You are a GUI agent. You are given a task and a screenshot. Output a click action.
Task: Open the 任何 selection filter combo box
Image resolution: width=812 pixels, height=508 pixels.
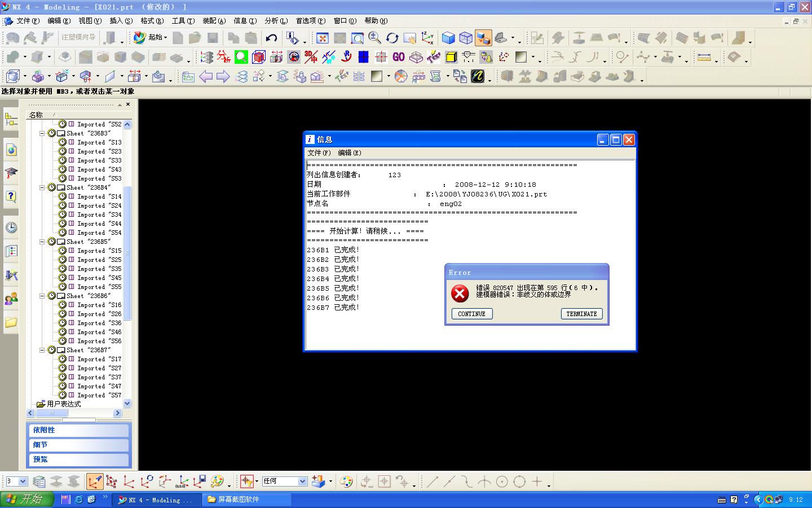[285, 481]
